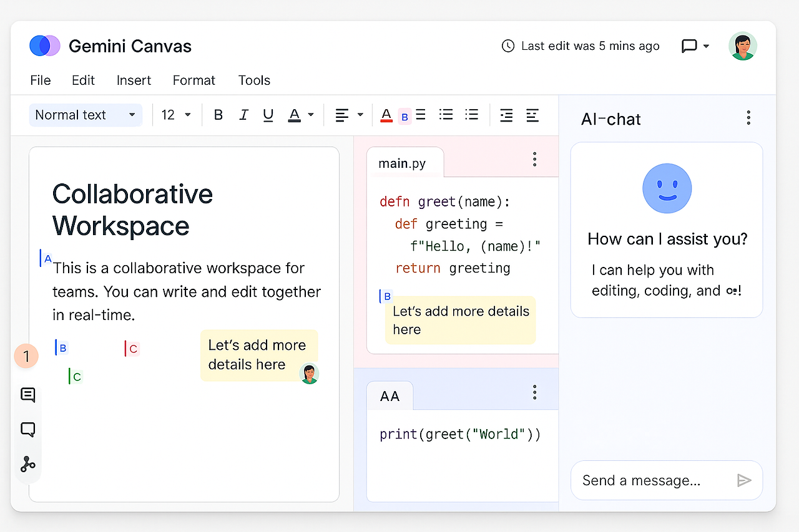Viewport: 799px width, 532px height.
Task: Click cursor B below the code return line
Action: [386, 296]
